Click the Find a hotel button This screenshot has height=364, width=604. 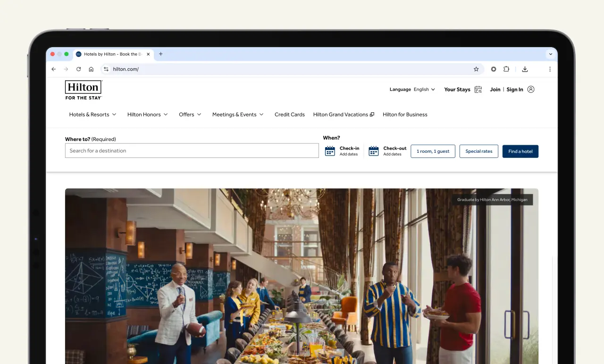520,151
